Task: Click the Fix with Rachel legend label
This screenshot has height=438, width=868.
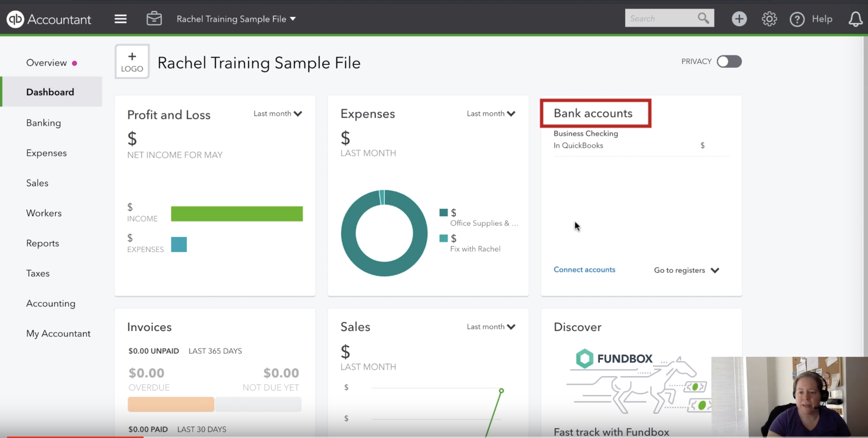Action: (475, 249)
